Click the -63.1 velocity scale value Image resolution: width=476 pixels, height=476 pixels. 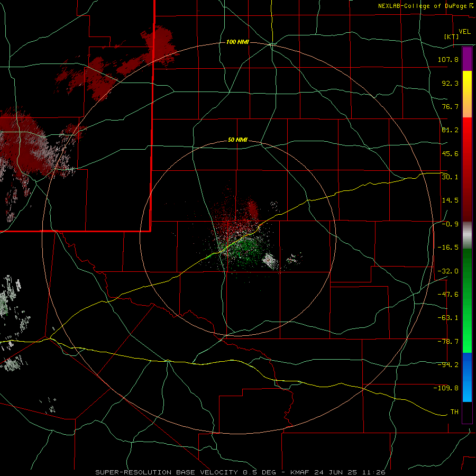pyautogui.click(x=448, y=318)
